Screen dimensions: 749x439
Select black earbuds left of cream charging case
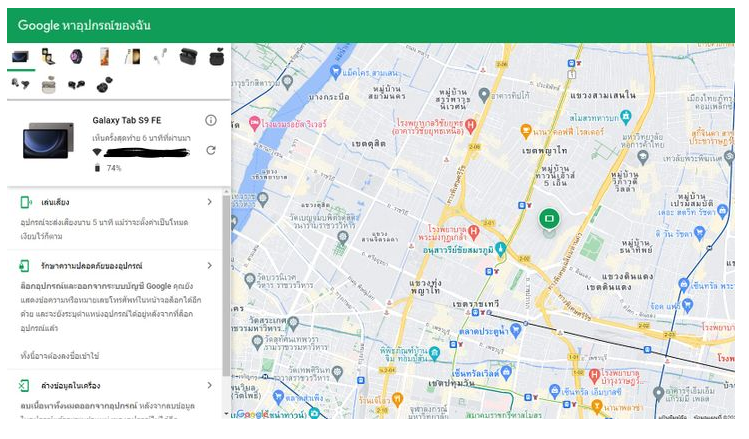21,84
